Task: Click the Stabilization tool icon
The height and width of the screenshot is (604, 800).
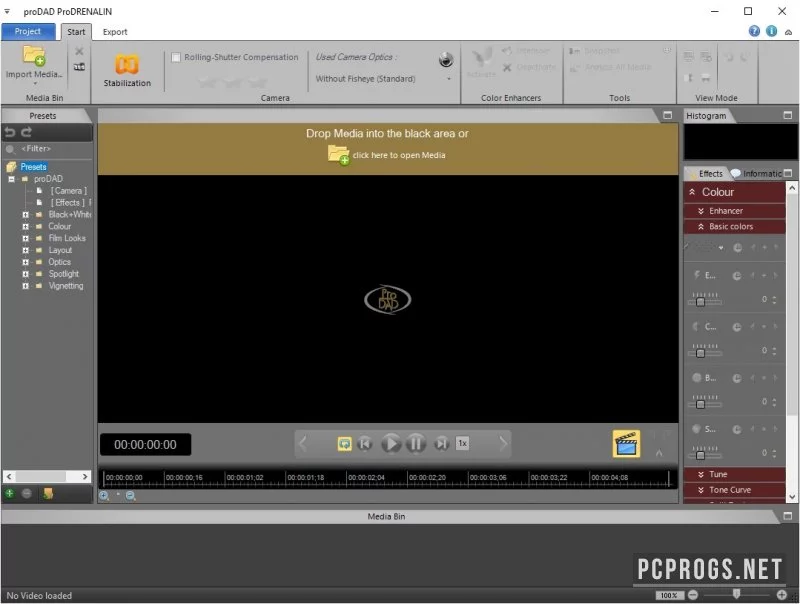Action: tap(127, 64)
